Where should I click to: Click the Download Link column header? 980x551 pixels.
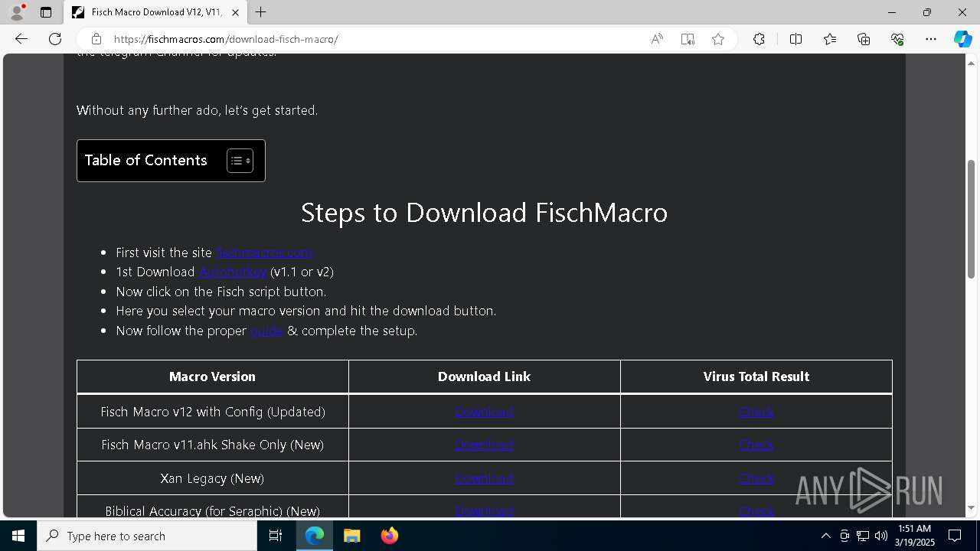(484, 377)
